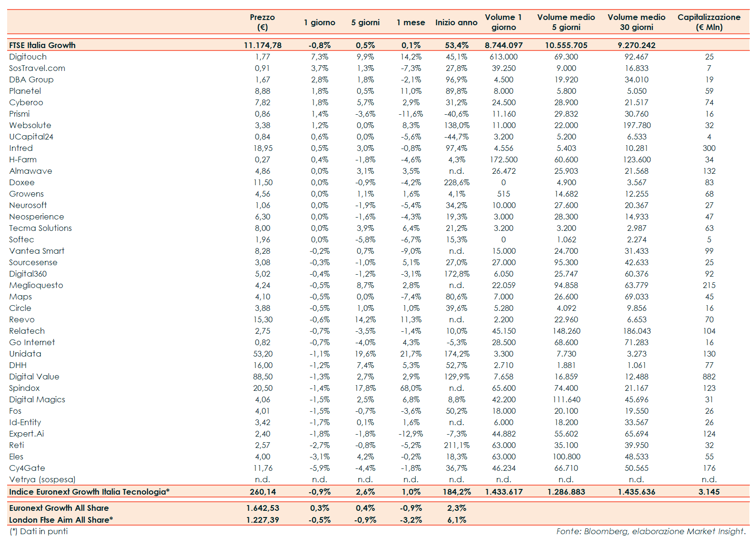
Task: Click the "Cy4Gate" row name
Action: click(27, 468)
